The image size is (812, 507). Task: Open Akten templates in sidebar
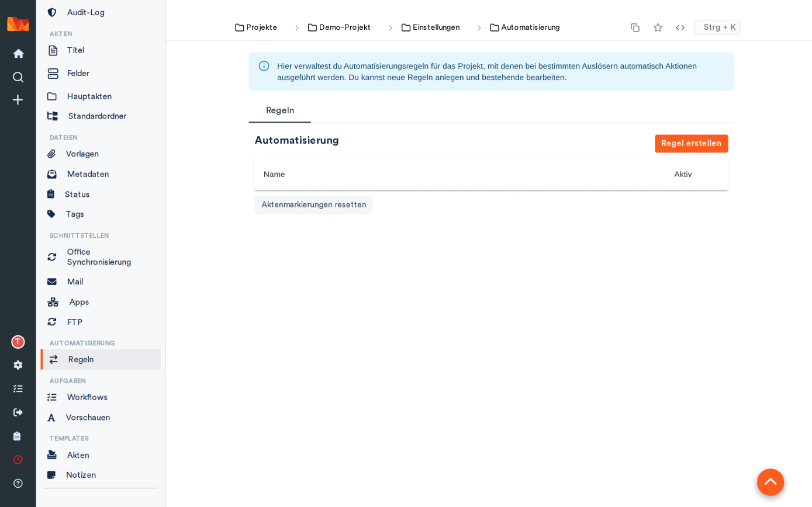click(101, 456)
